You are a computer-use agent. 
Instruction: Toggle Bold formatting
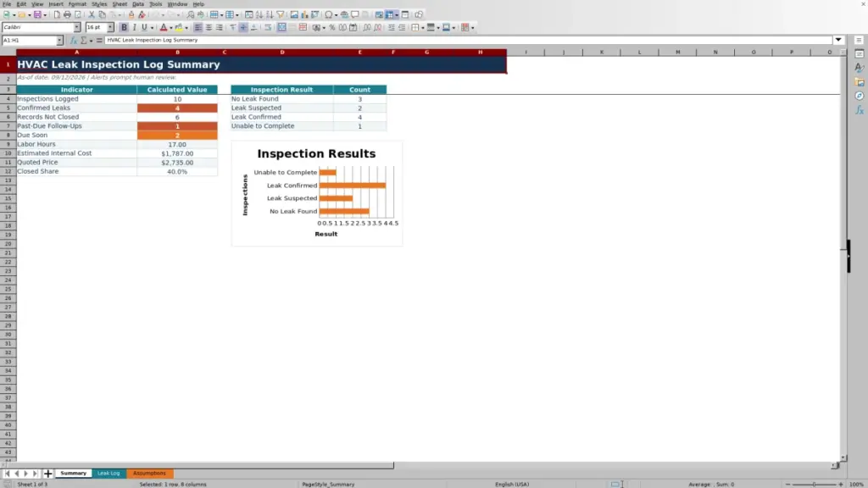[124, 27]
